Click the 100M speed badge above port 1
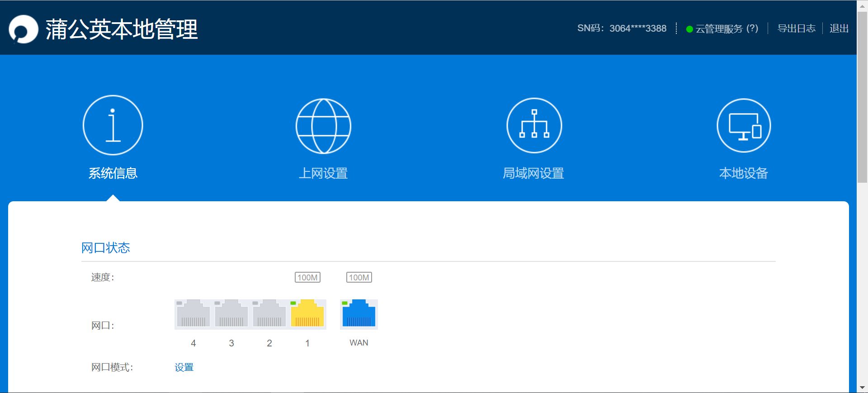This screenshot has width=868, height=393. [307, 277]
